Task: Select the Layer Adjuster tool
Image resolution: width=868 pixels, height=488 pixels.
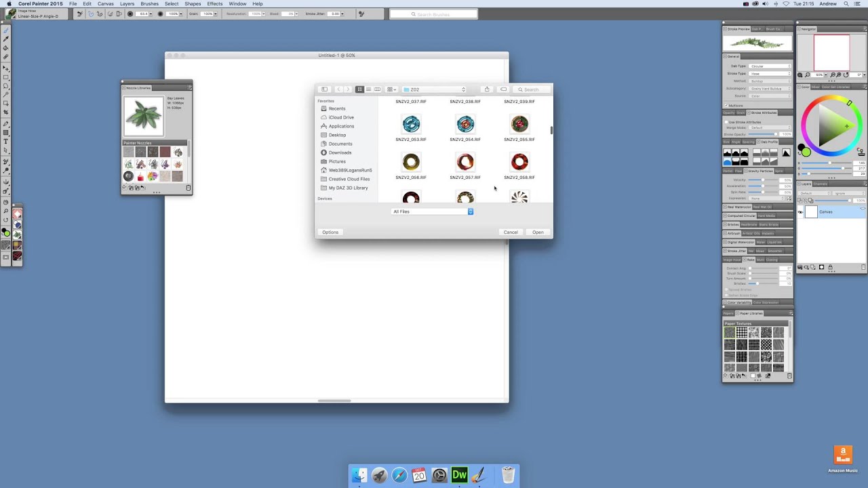Action: pos(6,68)
